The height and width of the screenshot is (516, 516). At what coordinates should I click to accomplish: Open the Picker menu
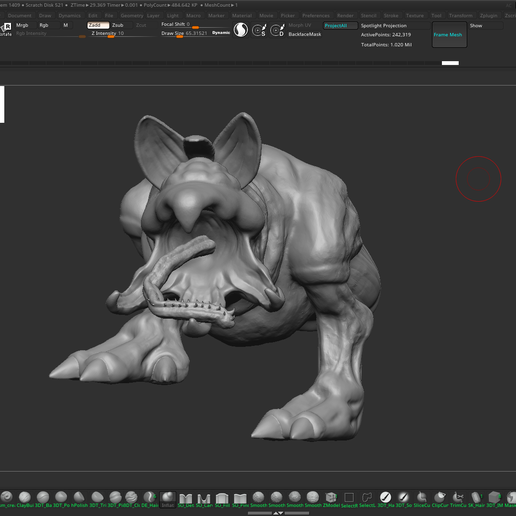(288, 16)
